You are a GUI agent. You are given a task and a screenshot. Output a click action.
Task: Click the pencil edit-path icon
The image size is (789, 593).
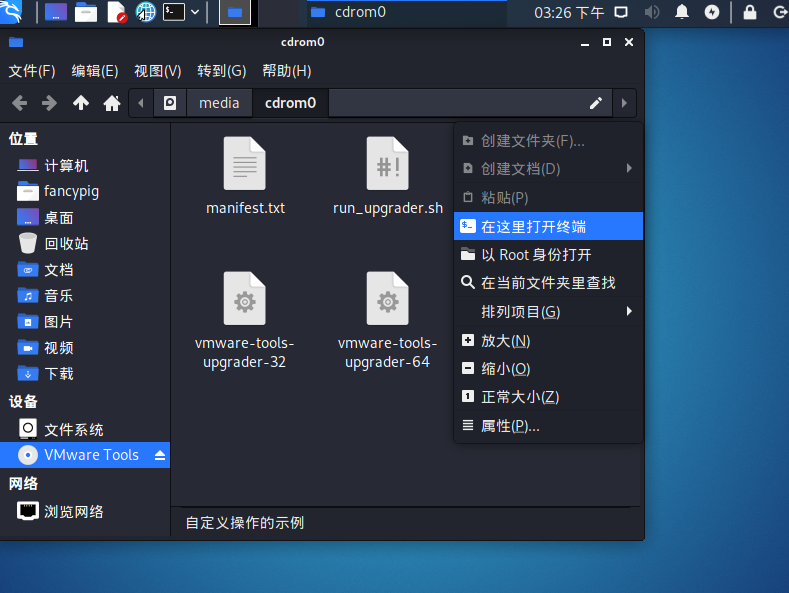tap(596, 103)
